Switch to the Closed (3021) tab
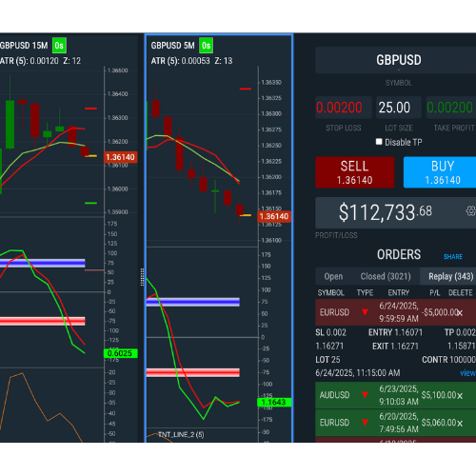This screenshot has height=476, width=476. click(x=386, y=276)
